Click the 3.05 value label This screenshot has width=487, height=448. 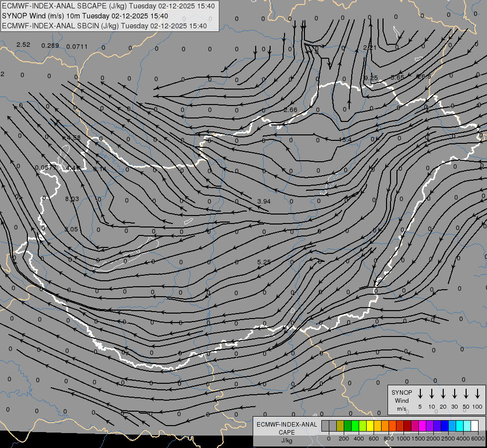(71, 229)
